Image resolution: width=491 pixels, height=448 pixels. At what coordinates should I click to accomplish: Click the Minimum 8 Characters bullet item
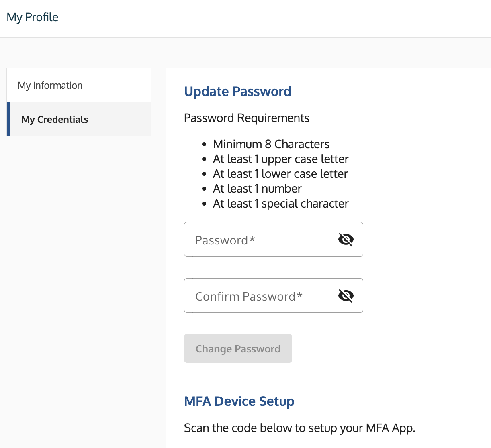[271, 144]
